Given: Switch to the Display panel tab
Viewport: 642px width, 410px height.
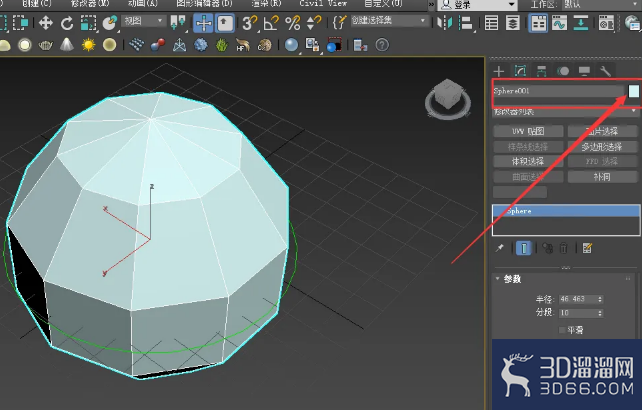Looking at the screenshot, I should (x=584, y=71).
